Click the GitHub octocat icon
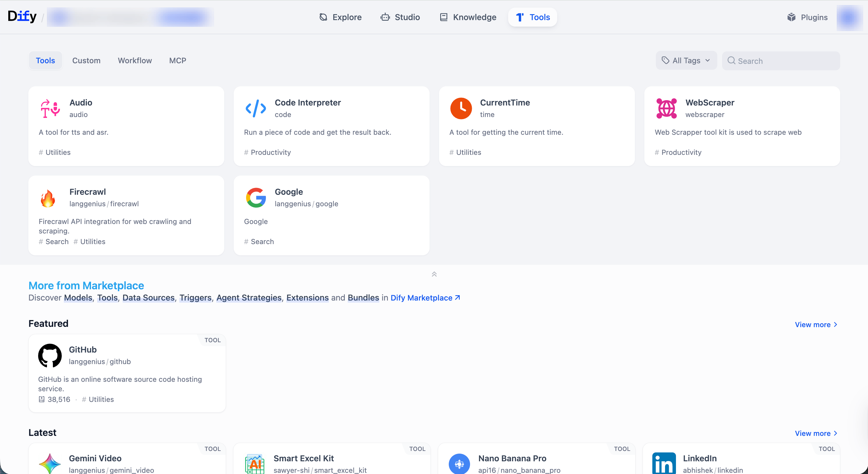Viewport: 868px width, 474px height. pyautogui.click(x=50, y=355)
